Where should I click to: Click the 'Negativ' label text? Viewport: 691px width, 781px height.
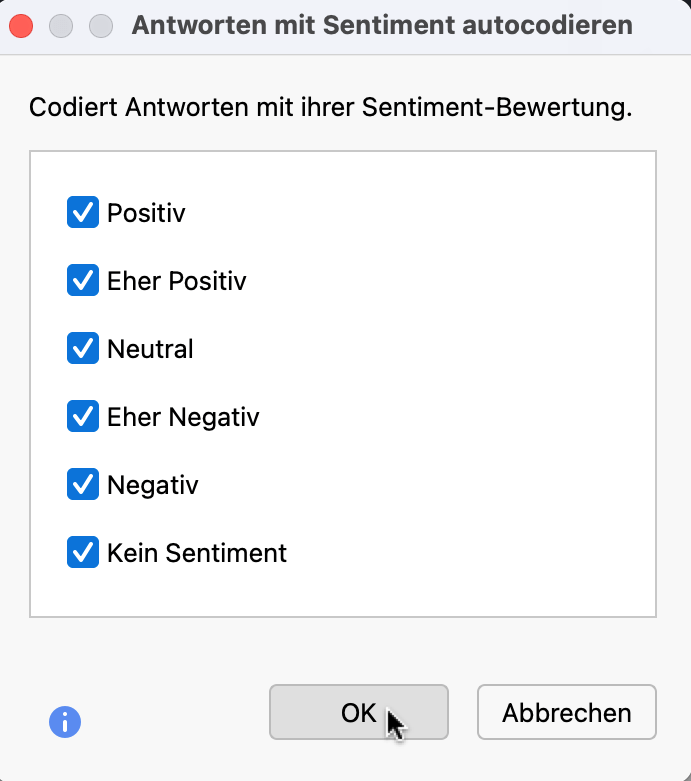153,485
